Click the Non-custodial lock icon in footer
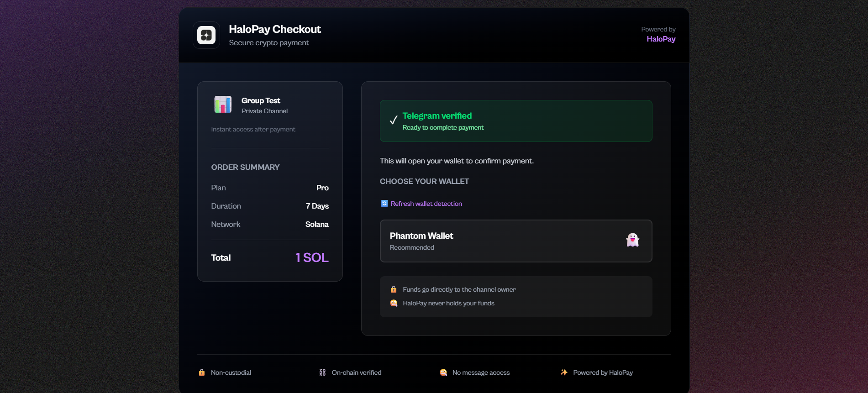 click(202, 372)
